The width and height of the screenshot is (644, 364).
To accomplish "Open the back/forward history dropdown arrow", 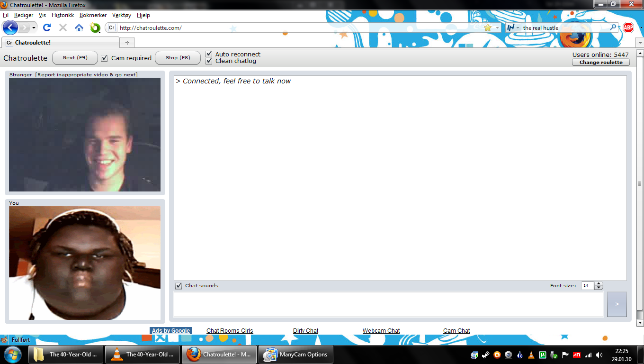I will tap(34, 27).
